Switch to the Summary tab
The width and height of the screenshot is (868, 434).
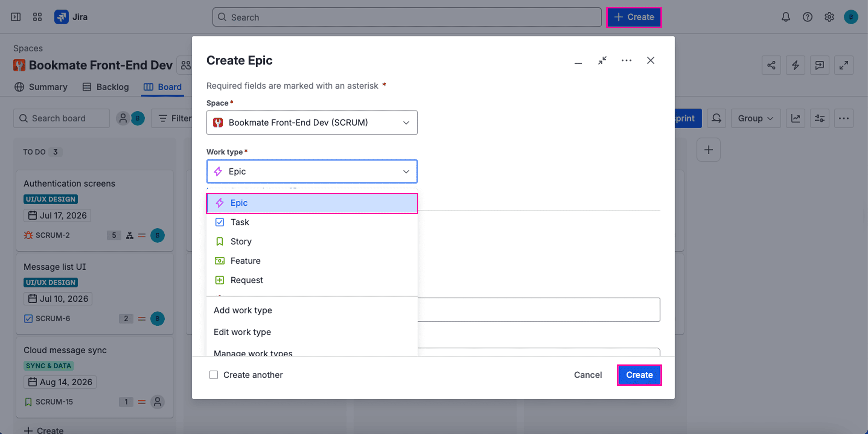coord(41,87)
